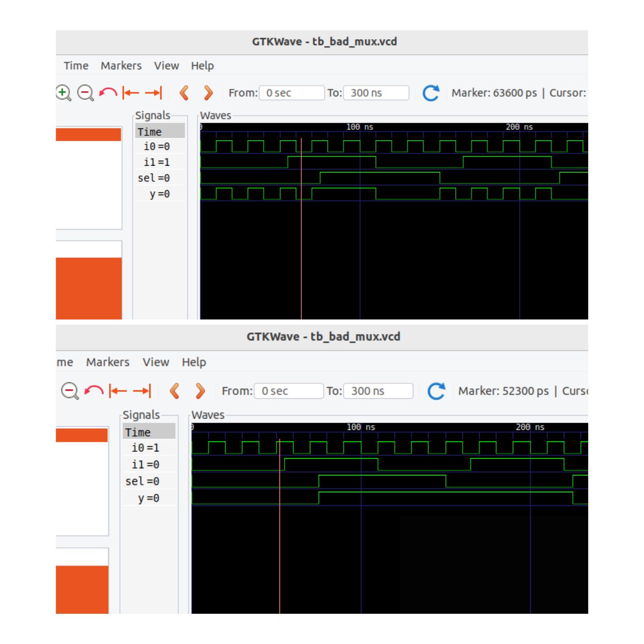Find previous signal edge with left chevron
The image size is (644, 644).
tap(184, 93)
